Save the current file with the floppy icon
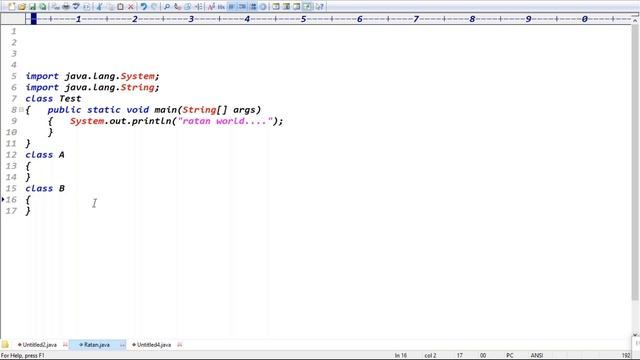The width and height of the screenshot is (640, 360). coord(32,7)
